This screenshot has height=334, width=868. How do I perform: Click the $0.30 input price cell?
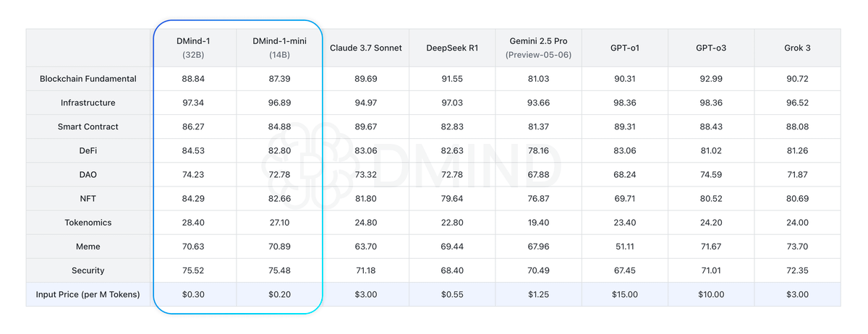pos(193,294)
